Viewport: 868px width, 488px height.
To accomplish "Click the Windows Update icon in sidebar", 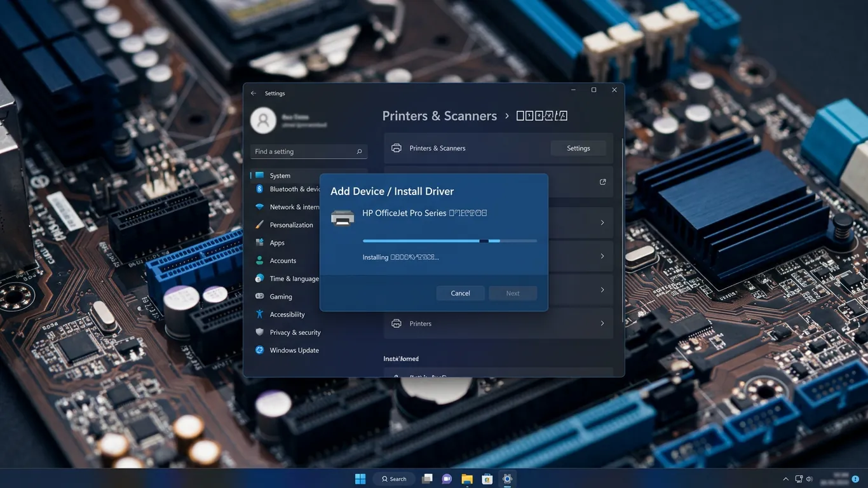I will [x=259, y=350].
